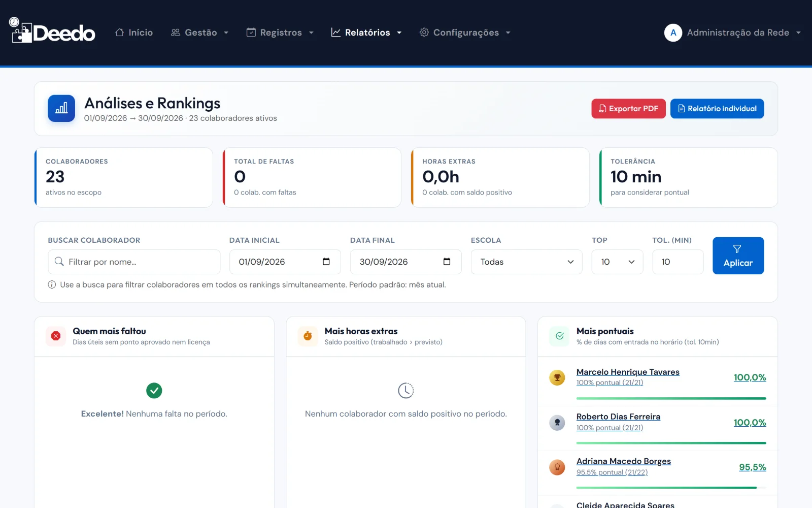This screenshot has width=812, height=508.
Task: Click the Exportar PDF button
Action: pos(628,109)
